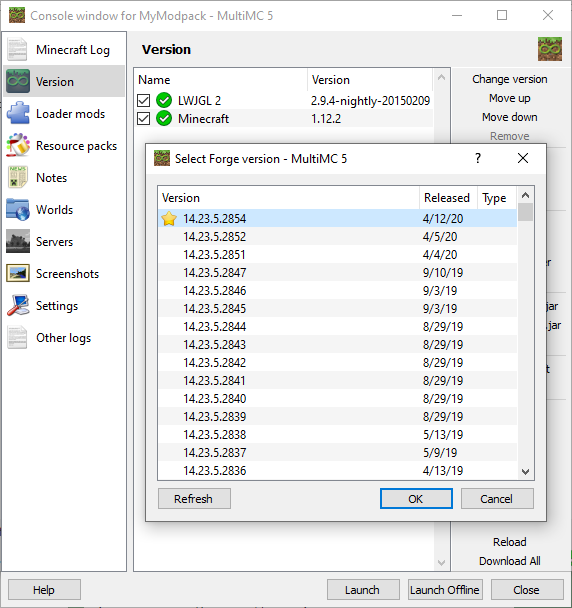Select Forge version 14.23.5.2852

click(x=337, y=236)
